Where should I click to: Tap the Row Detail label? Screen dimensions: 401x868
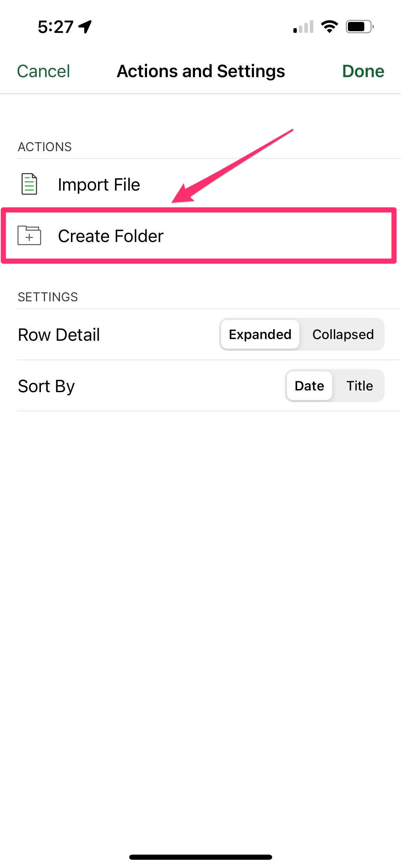tap(59, 335)
